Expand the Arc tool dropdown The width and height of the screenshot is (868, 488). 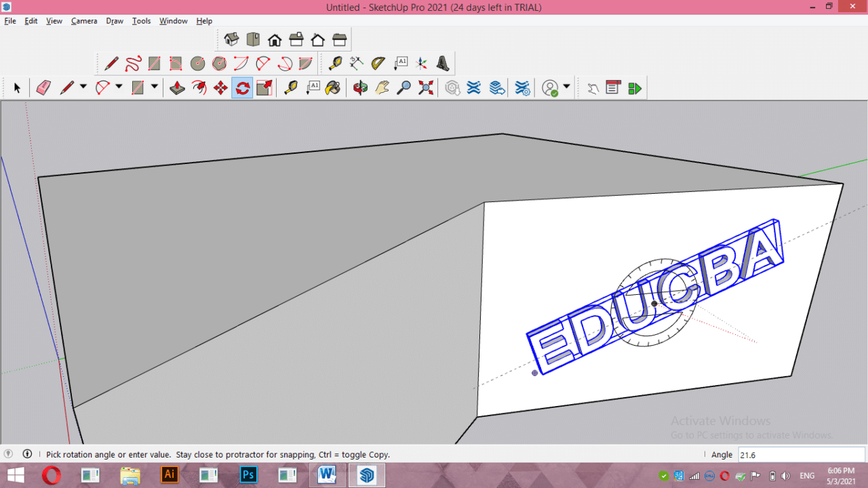coord(119,87)
